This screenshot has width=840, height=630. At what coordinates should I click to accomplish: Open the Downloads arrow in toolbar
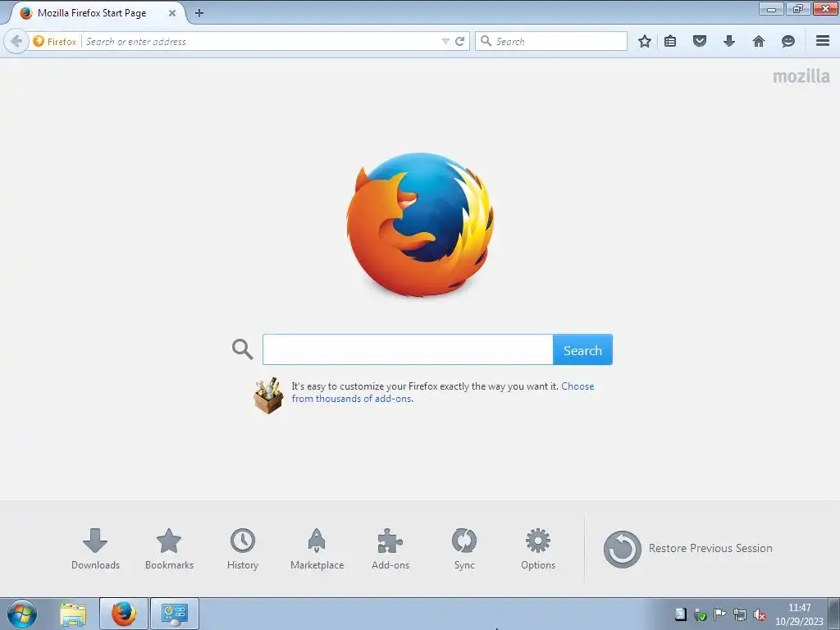[x=729, y=41]
